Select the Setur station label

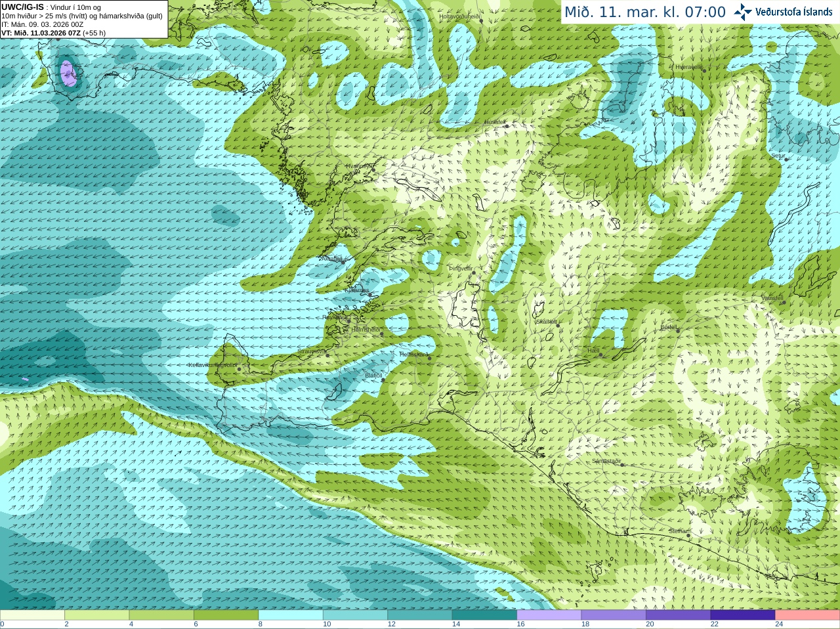tap(778, 156)
